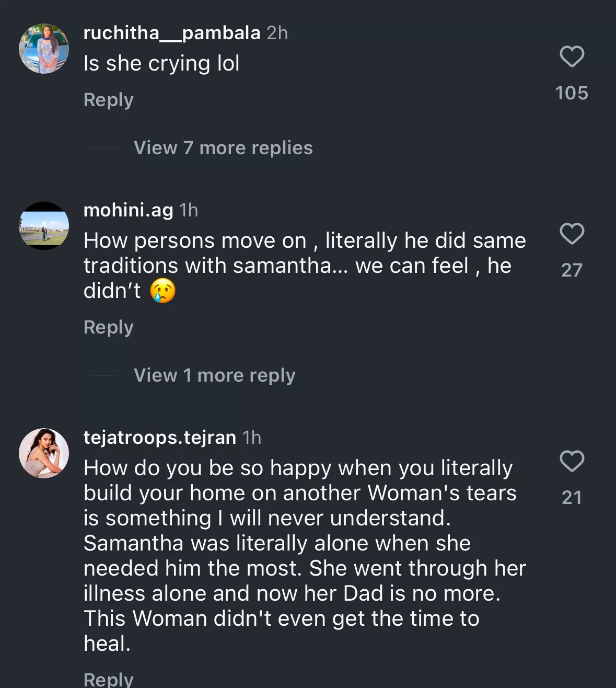Viewport: 616px width, 688px height.
Task: View the 27 likes count
Action: 572,270
